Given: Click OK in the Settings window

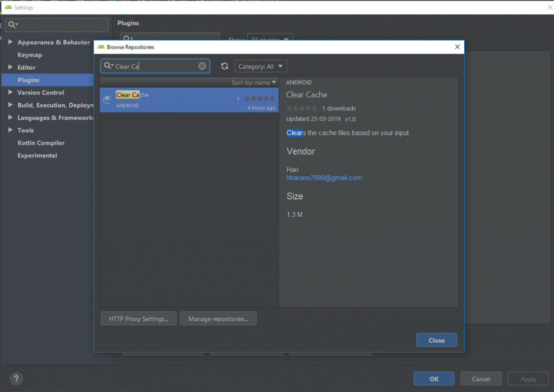Looking at the screenshot, I should tap(434, 378).
